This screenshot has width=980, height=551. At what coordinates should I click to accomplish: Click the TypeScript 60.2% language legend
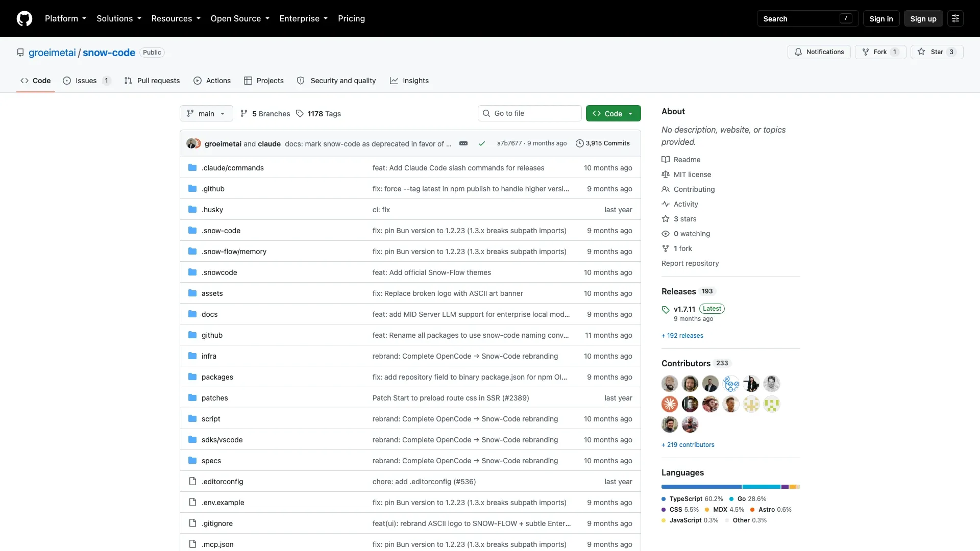pyautogui.click(x=692, y=499)
